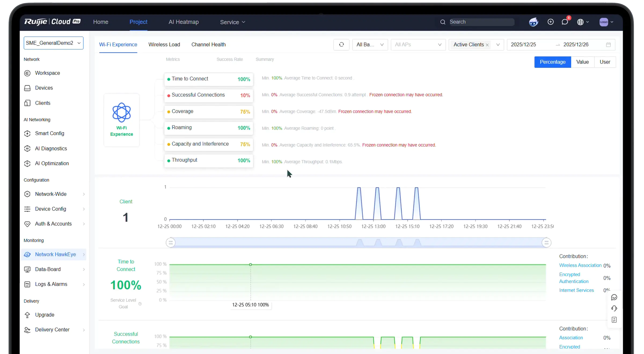This screenshot has width=644, height=354.
Task: Open the notifications chat bubble icon
Action: pos(565,22)
